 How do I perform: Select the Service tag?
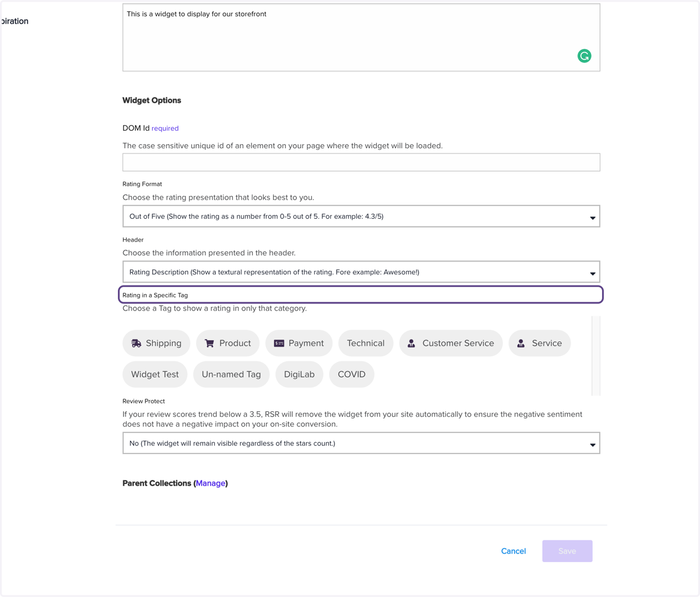click(x=540, y=343)
